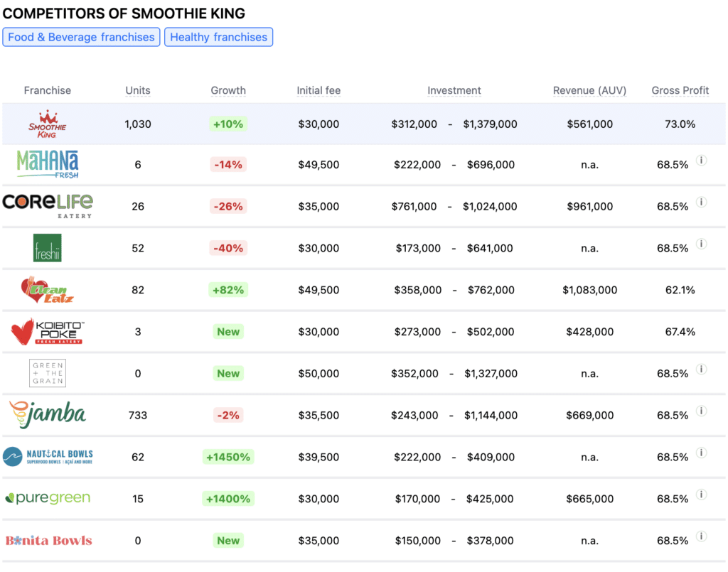Open the Clean Eatz logo
728x572 pixels.
[x=48, y=290]
